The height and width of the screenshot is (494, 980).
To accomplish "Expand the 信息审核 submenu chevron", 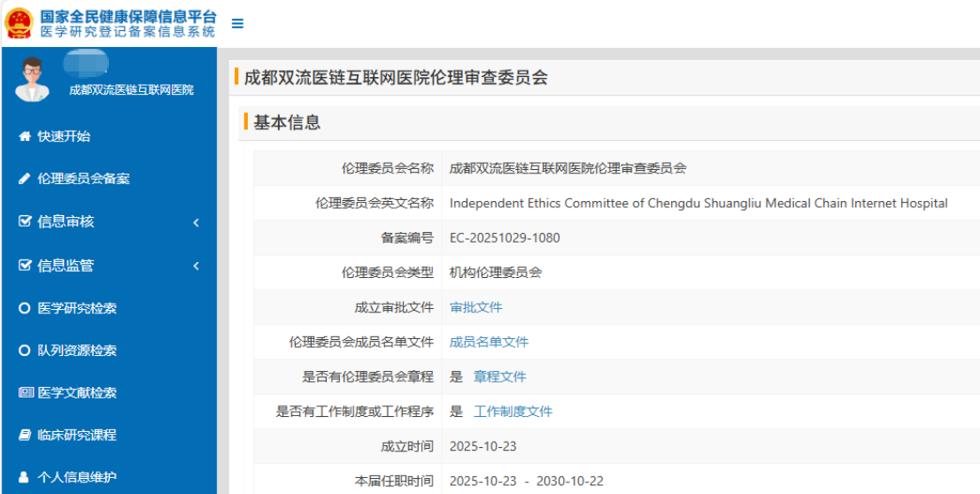I will (x=196, y=222).
